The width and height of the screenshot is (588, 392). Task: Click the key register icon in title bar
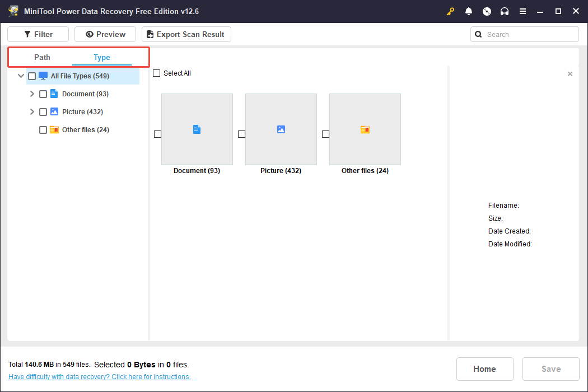click(450, 11)
